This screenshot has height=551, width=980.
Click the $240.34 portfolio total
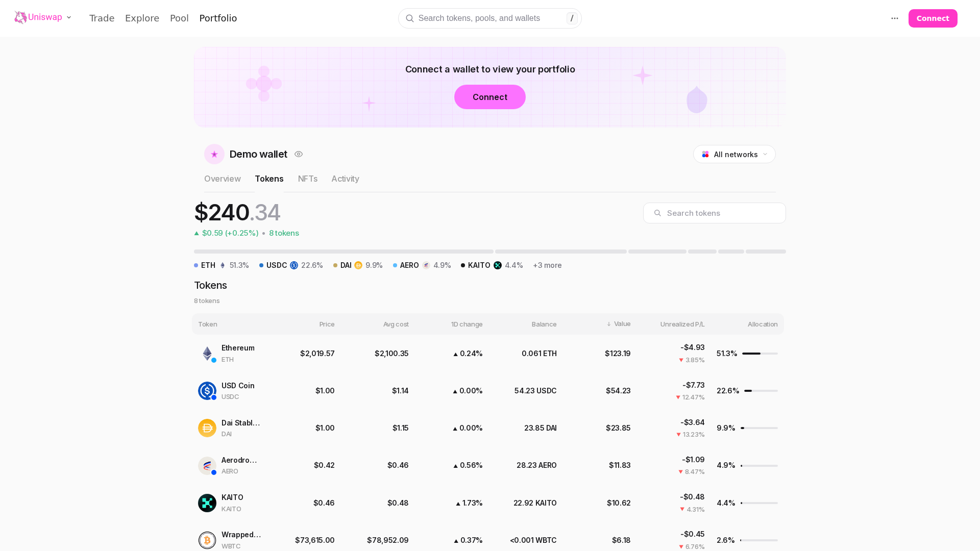(237, 212)
